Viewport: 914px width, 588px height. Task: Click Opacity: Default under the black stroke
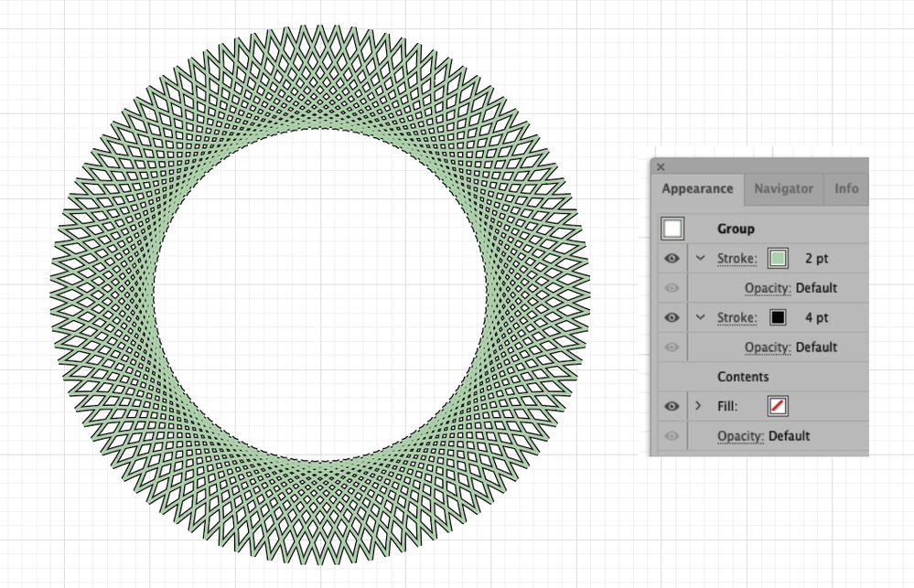pos(790,347)
